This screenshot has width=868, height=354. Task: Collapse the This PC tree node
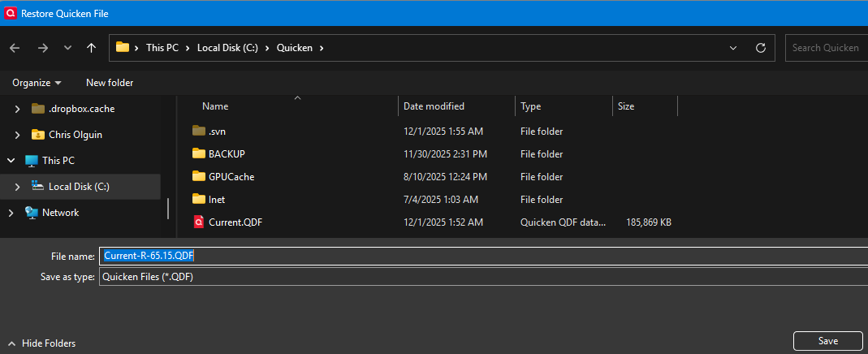click(x=11, y=161)
